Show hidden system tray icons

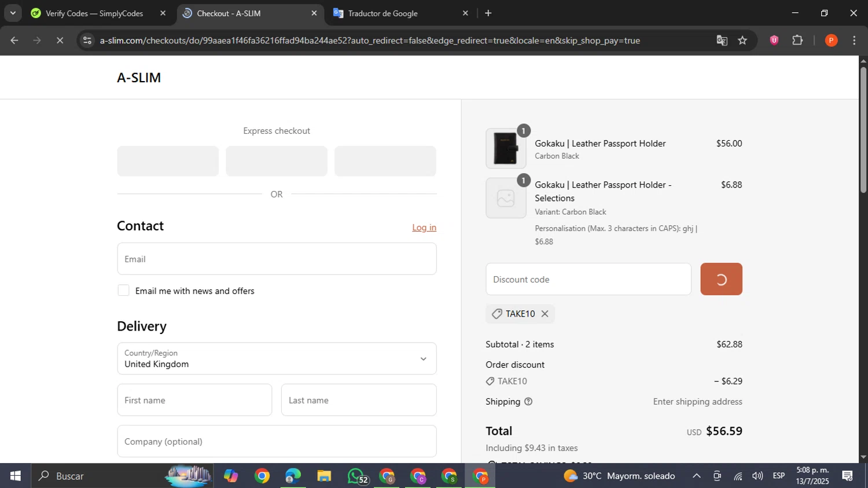tap(697, 476)
